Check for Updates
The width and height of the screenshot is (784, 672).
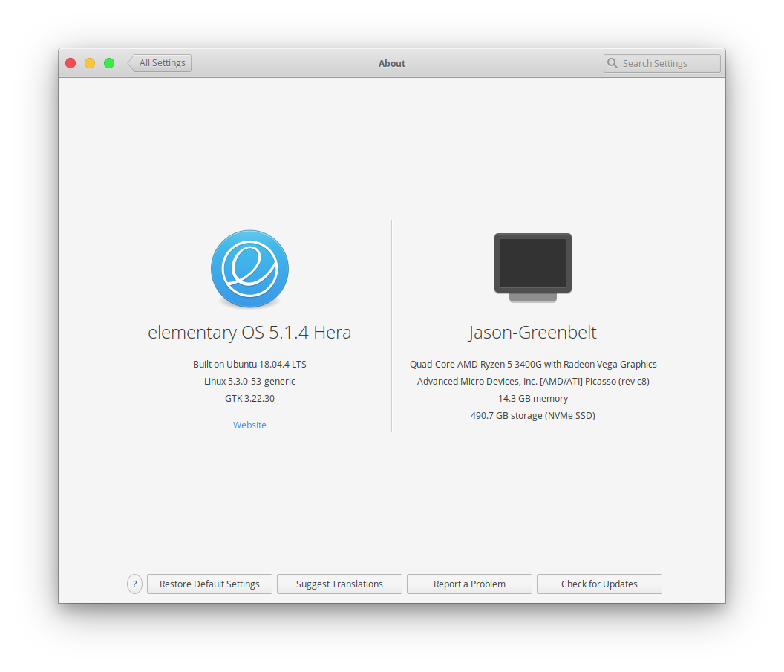coord(599,584)
